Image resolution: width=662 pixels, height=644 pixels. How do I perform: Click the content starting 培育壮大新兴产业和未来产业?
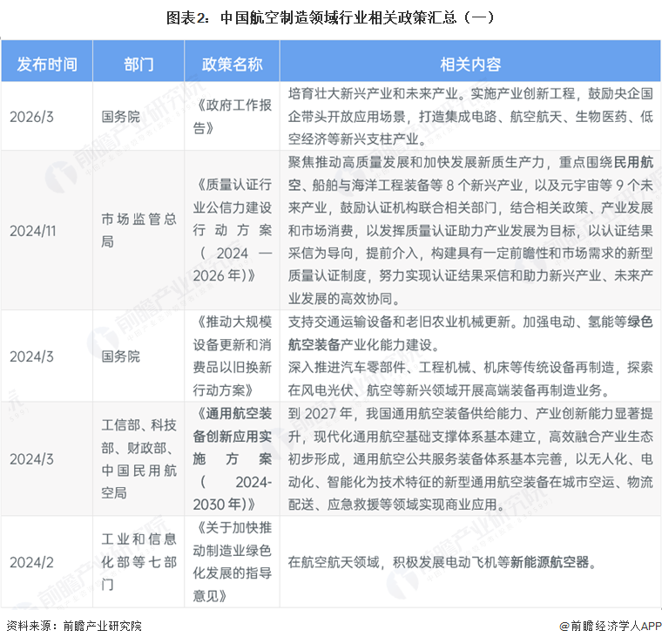(470, 117)
